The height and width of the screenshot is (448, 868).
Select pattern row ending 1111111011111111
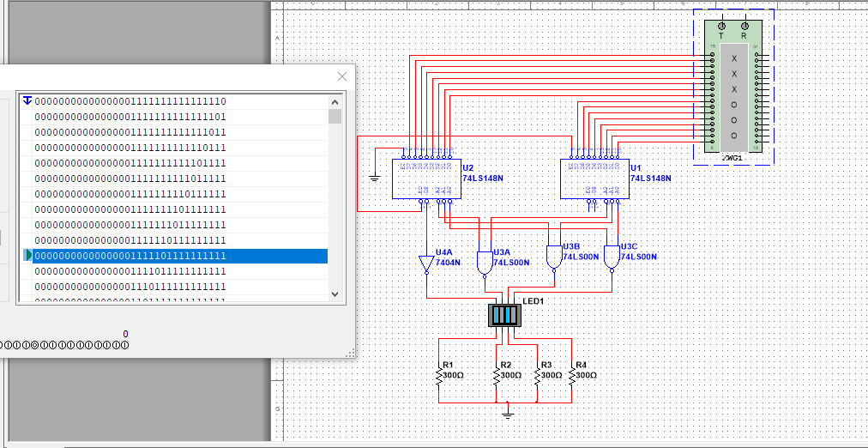(180, 226)
